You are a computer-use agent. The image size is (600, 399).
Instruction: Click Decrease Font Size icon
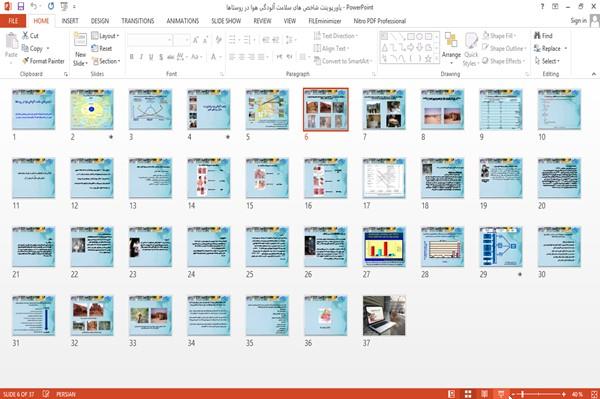coord(206,40)
